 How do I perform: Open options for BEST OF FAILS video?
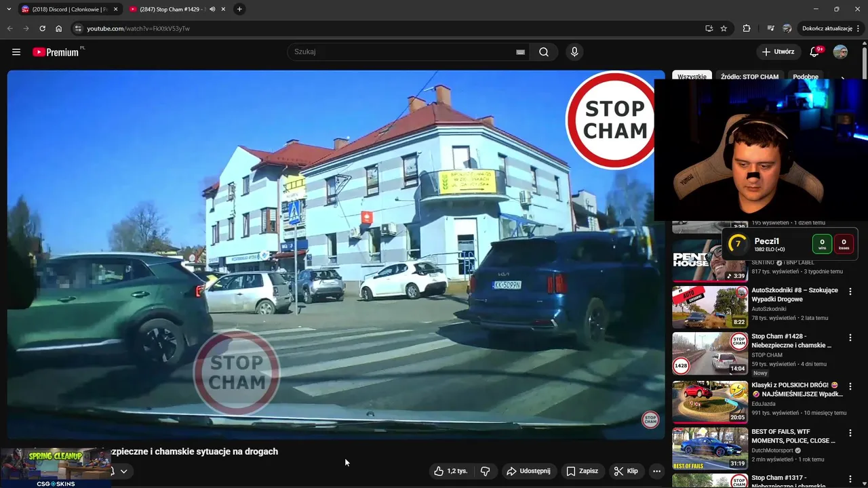(850, 432)
